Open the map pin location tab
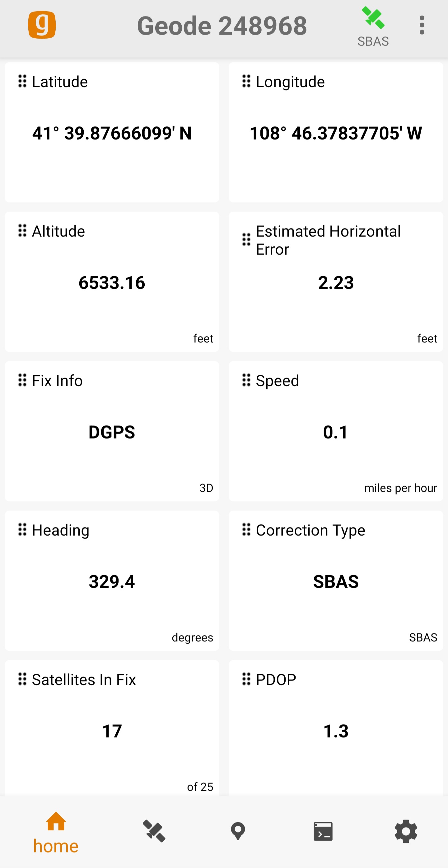 pos(238,831)
